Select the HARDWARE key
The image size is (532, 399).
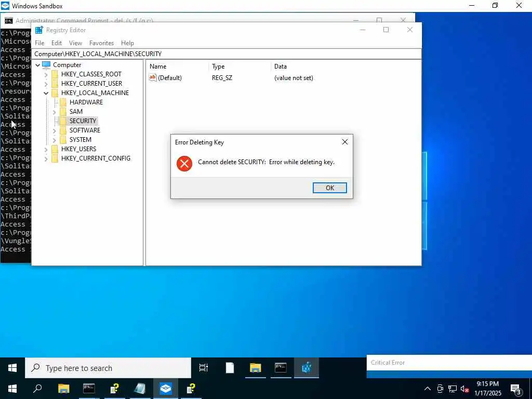pyautogui.click(x=86, y=102)
